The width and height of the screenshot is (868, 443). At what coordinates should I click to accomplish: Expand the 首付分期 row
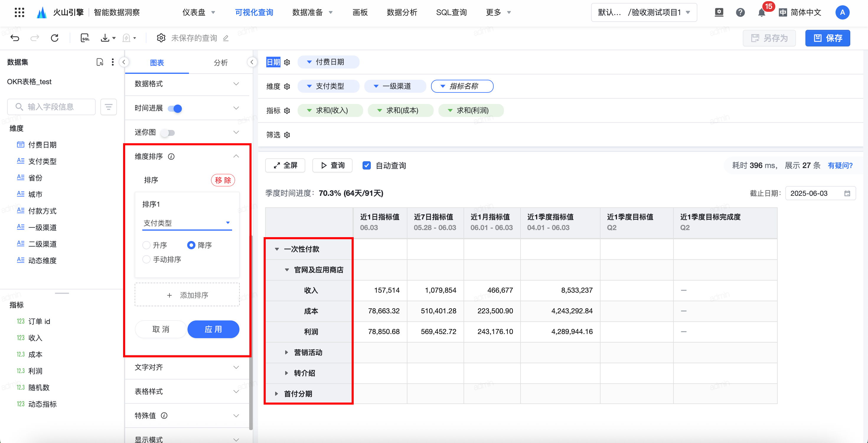276,394
